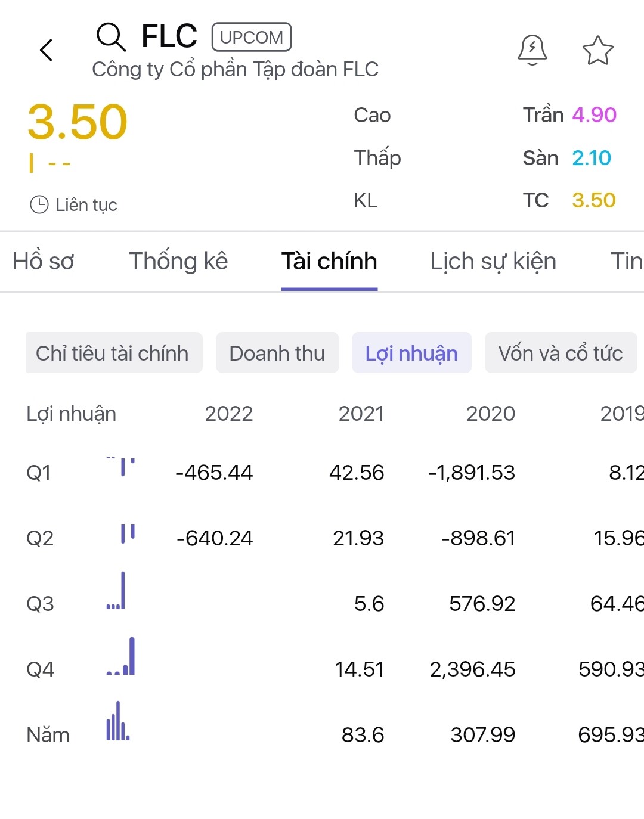This screenshot has height=819, width=644.
Task: Select the Chỉ tiêu tài chính filter
Action: click(x=113, y=353)
